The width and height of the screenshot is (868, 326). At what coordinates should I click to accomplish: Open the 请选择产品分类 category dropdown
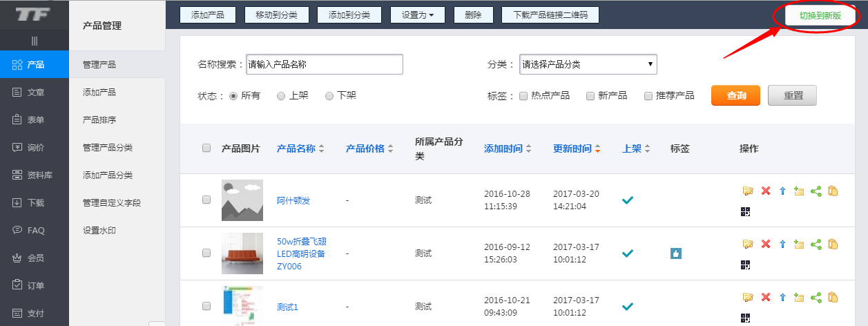click(588, 65)
